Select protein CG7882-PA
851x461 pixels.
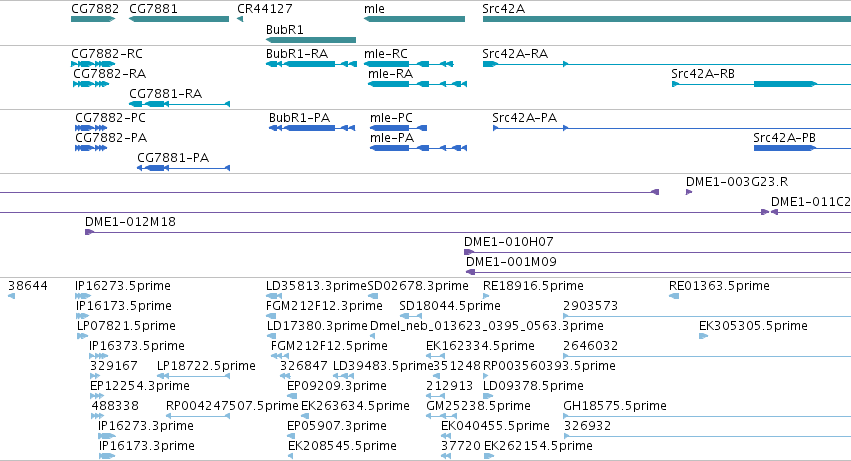[91, 148]
